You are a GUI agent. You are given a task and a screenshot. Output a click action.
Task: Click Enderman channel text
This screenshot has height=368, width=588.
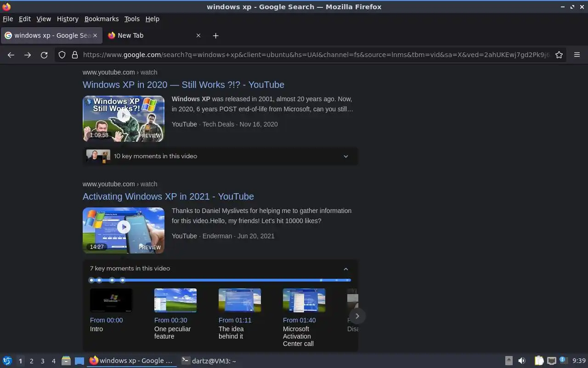click(x=217, y=236)
